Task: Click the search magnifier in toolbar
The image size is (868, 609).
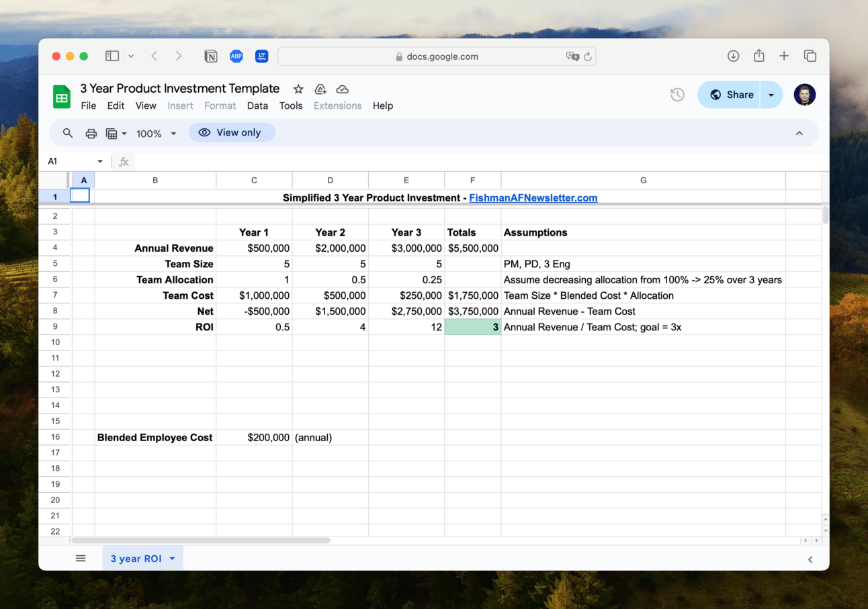Action: tap(68, 133)
